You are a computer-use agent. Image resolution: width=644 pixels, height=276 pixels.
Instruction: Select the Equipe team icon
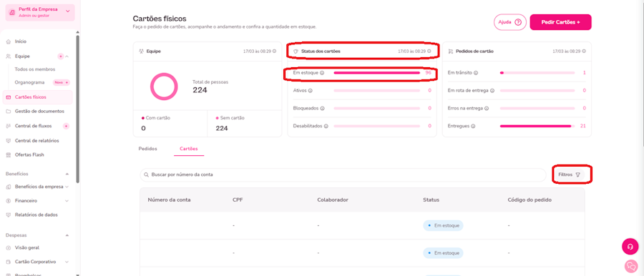(8, 56)
